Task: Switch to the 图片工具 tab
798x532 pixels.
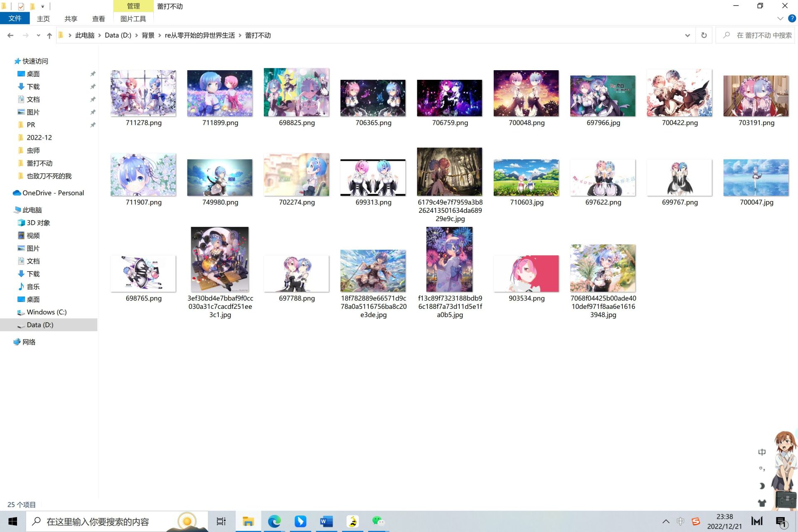Action: [x=133, y=19]
